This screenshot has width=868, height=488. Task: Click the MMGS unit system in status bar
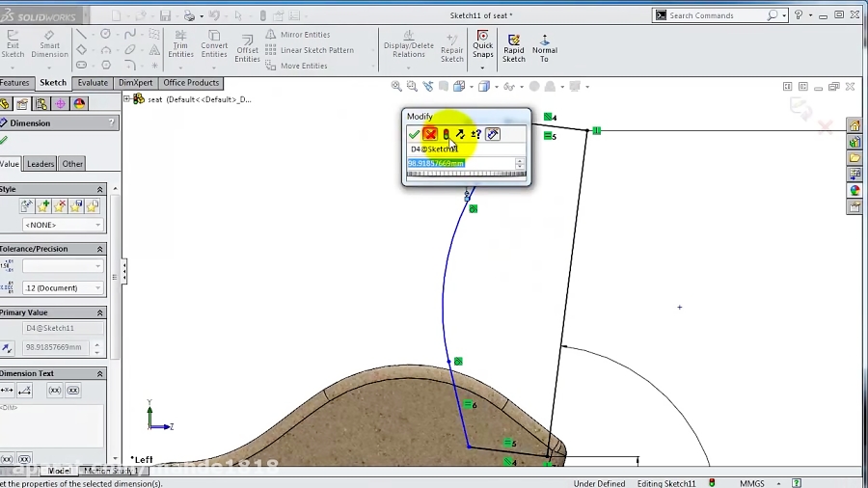751,483
